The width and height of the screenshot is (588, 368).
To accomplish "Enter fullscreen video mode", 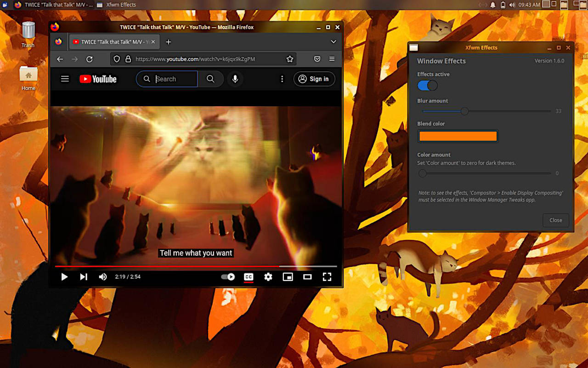I will click(x=327, y=277).
